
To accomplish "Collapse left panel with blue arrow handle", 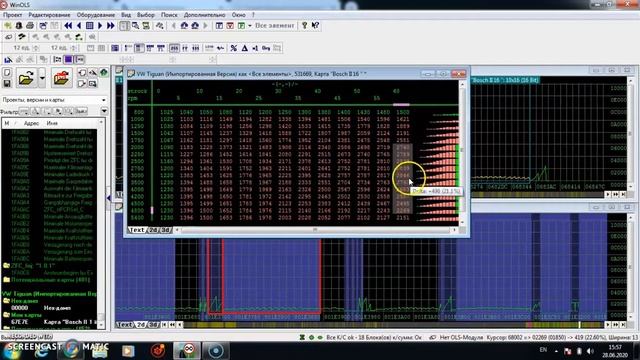I will 109,198.
